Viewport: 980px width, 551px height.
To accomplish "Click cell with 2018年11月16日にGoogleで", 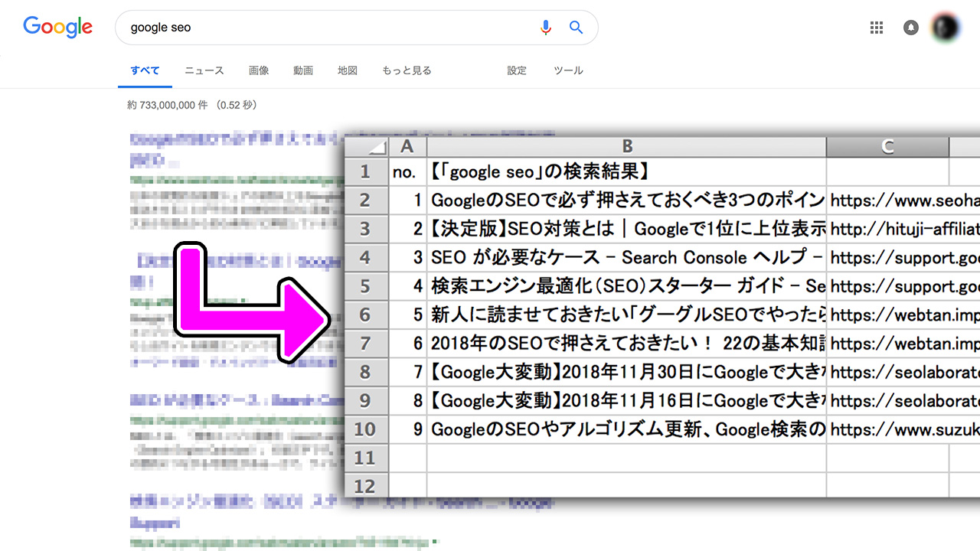I will (627, 400).
